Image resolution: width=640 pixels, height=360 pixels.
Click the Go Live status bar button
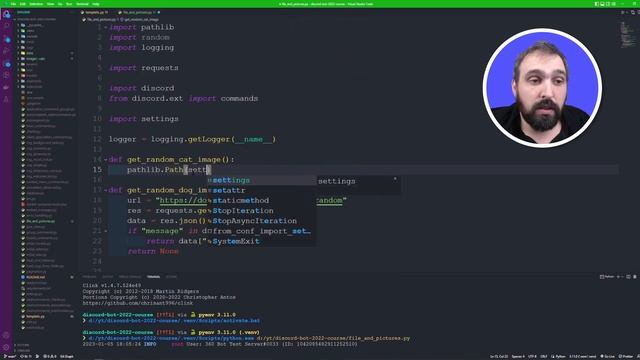pos(608,356)
